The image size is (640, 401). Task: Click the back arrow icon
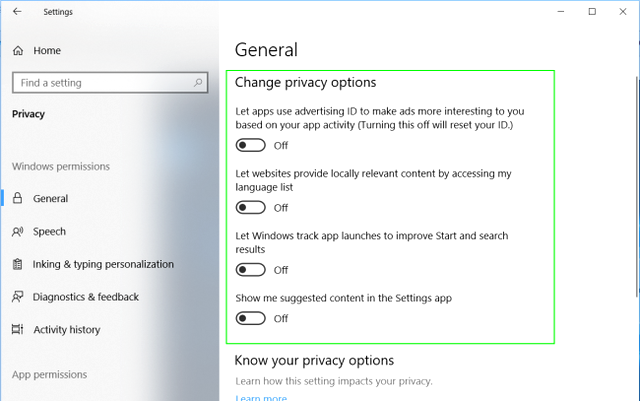coord(17,11)
